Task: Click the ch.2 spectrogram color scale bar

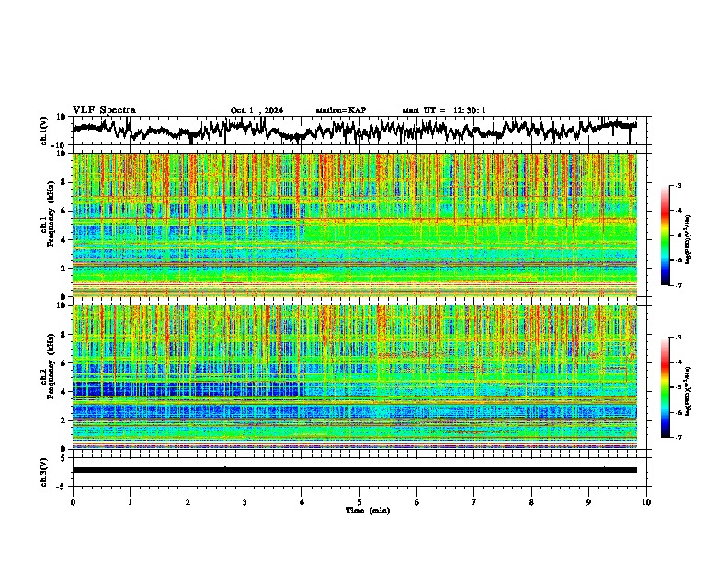Action: click(x=665, y=387)
